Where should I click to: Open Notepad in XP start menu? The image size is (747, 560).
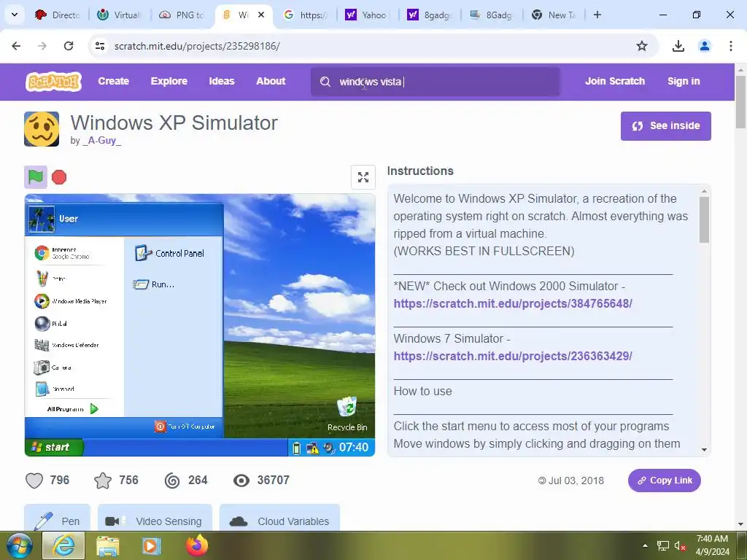coord(54,389)
